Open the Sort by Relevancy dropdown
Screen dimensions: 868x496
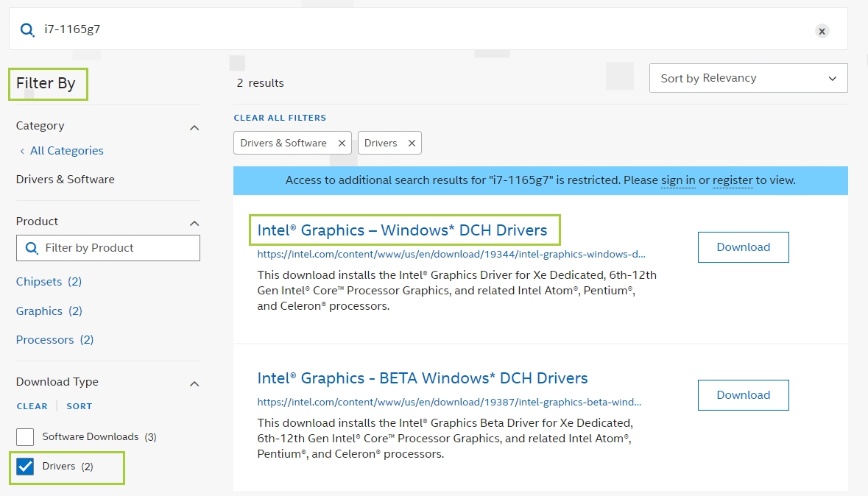(748, 78)
